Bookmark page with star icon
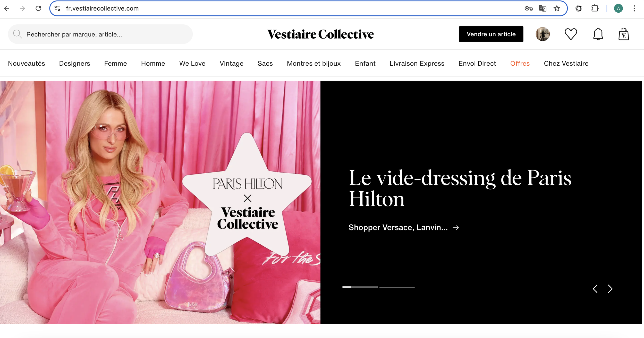The height and width of the screenshot is (338, 644). 557,8
